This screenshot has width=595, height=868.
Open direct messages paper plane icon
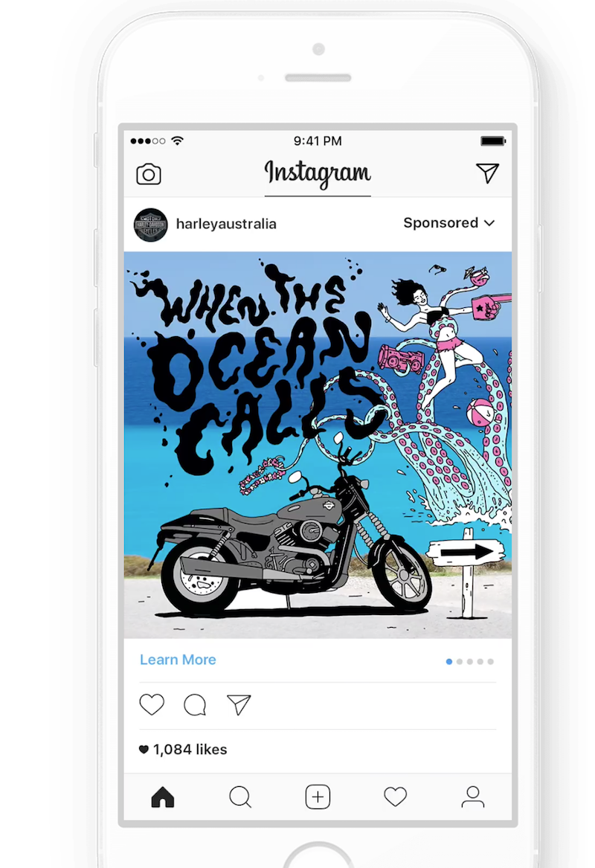click(488, 173)
